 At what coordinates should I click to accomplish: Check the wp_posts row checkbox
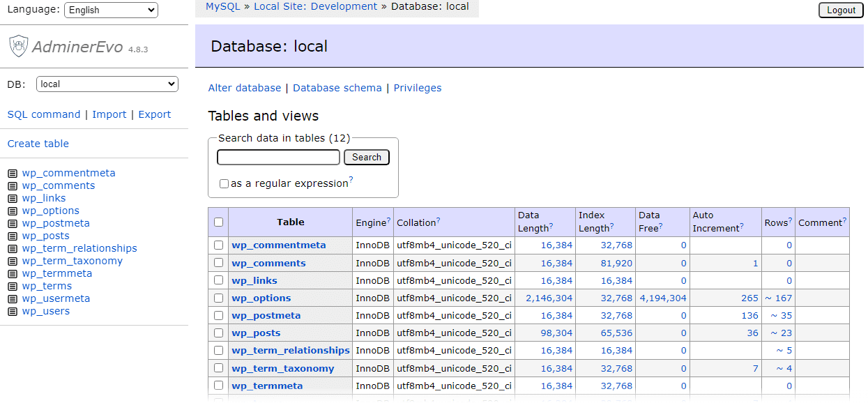(218, 333)
